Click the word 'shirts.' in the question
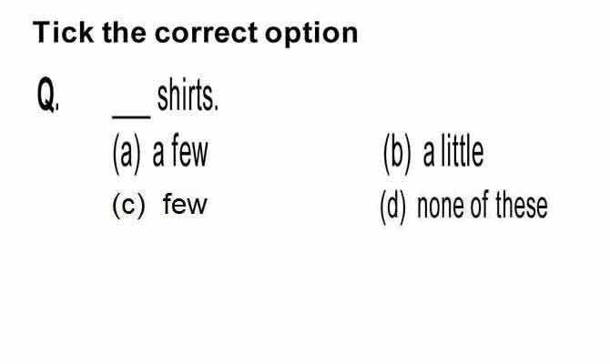Screen dimensions: 610x364 [188, 95]
